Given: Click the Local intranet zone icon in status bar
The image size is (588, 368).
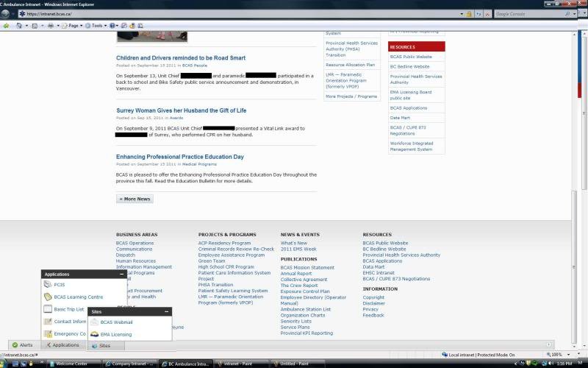Looking at the screenshot, I should [x=445, y=355].
